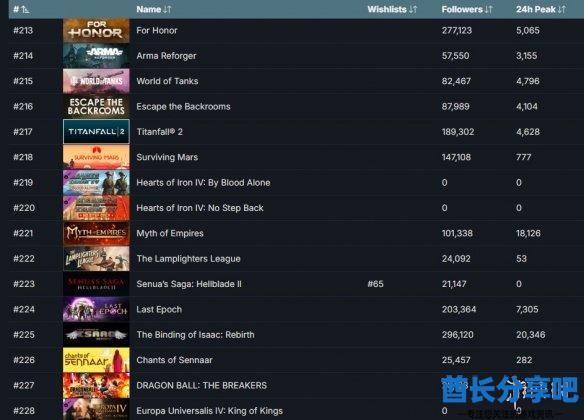Select 24h peak value 5,065
Image resolution: width=584 pixels, height=420 pixels.
pyautogui.click(x=527, y=31)
